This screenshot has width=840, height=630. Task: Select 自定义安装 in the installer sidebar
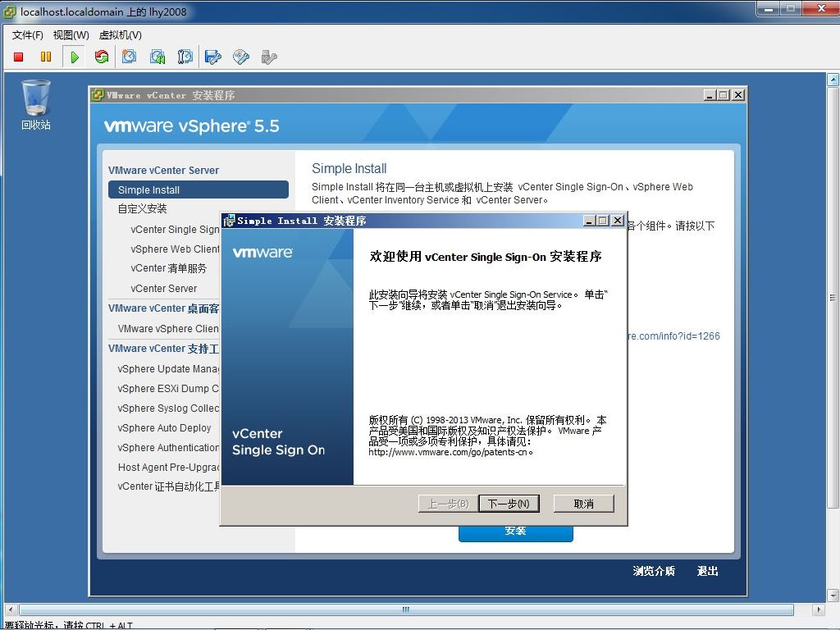point(142,209)
